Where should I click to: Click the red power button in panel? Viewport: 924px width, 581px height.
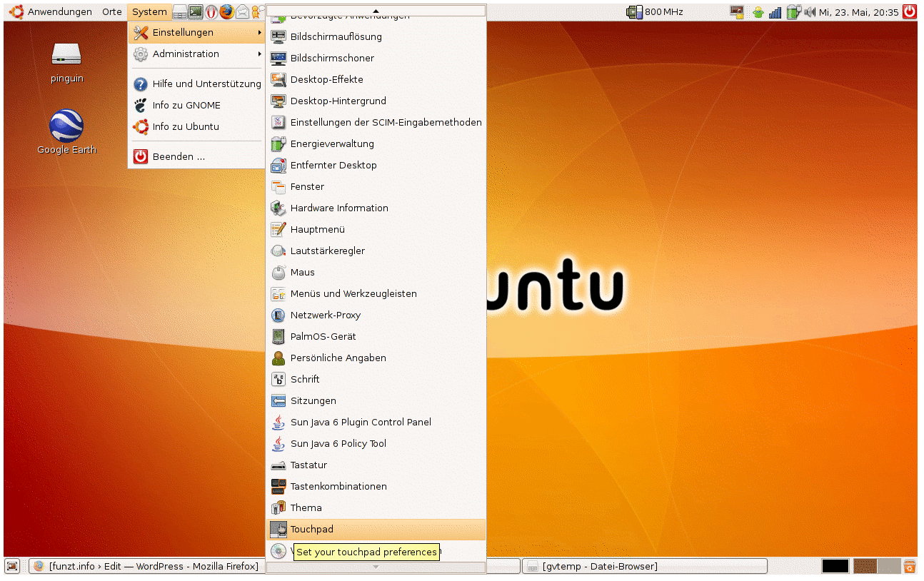coord(909,11)
